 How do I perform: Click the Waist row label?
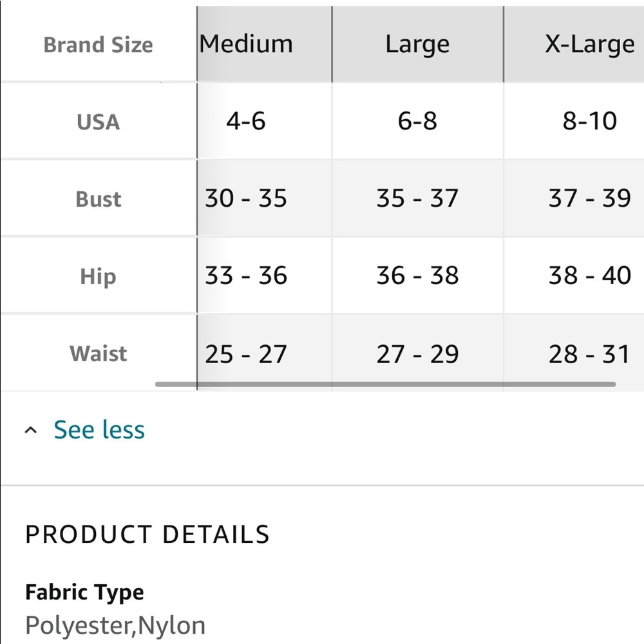click(x=98, y=354)
